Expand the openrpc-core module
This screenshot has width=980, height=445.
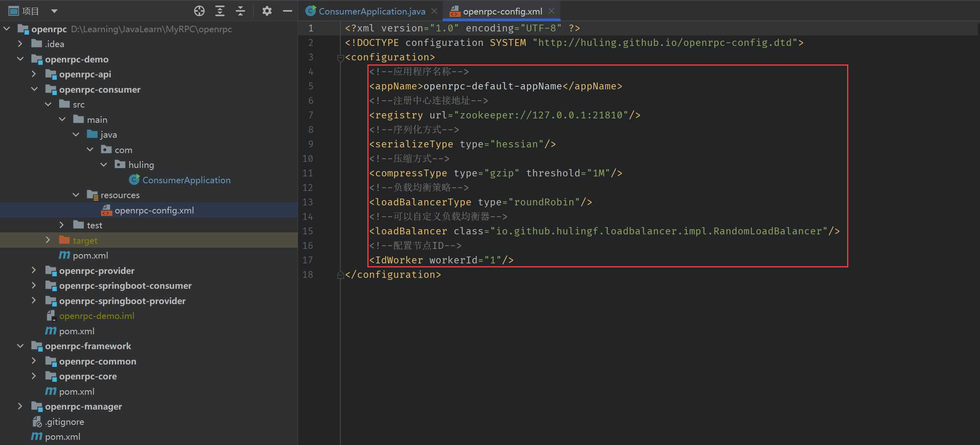click(34, 376)
